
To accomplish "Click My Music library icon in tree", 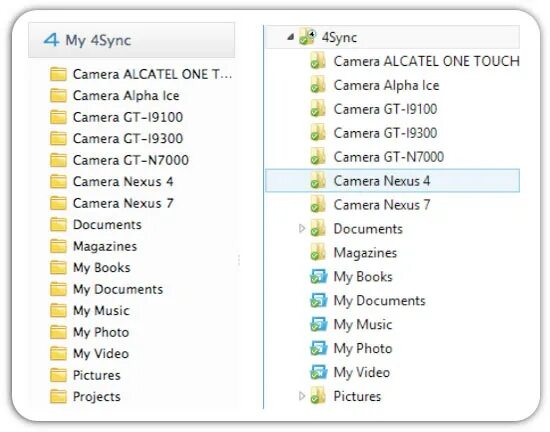I will [318, 324].
